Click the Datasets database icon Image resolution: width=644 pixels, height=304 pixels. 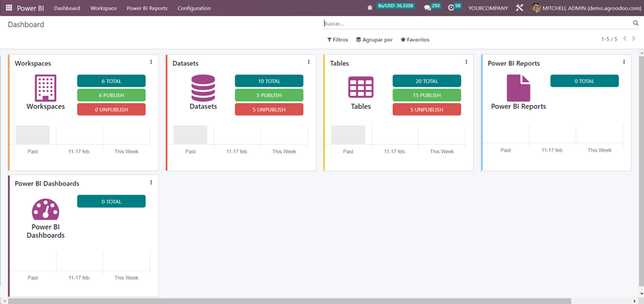coord(203,88)
